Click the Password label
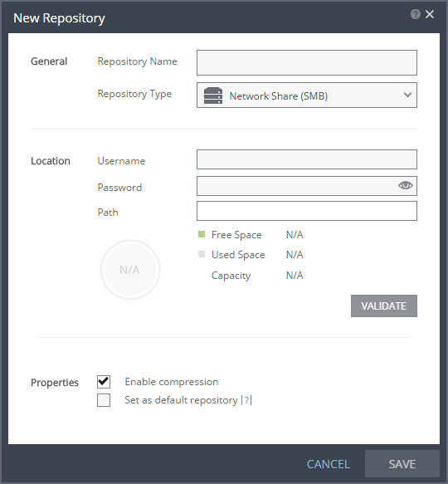The height and width of the screenshot is (484, 448). pos(119,188)
